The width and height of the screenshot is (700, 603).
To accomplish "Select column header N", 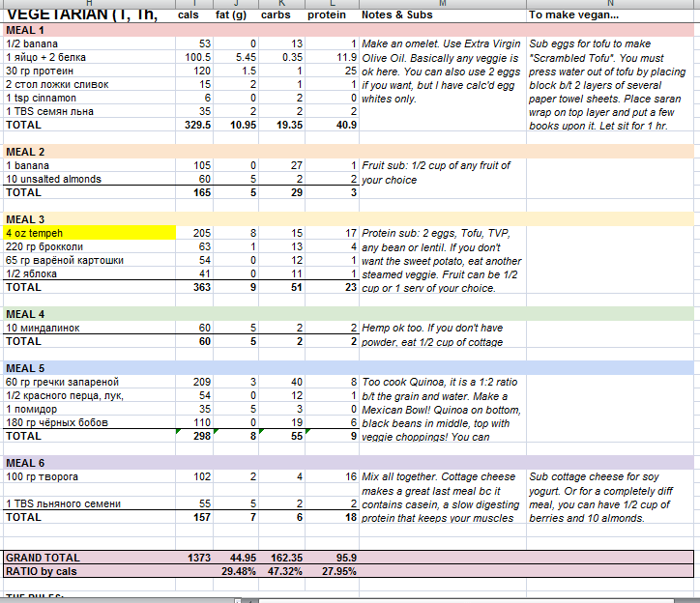I will 610,3.
